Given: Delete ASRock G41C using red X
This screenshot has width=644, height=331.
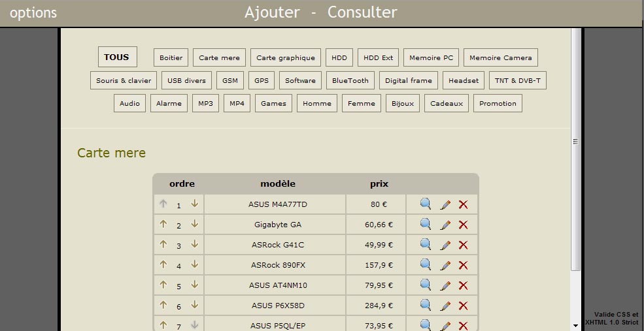Looking at the screenshot, I should (x=464, y=245).
